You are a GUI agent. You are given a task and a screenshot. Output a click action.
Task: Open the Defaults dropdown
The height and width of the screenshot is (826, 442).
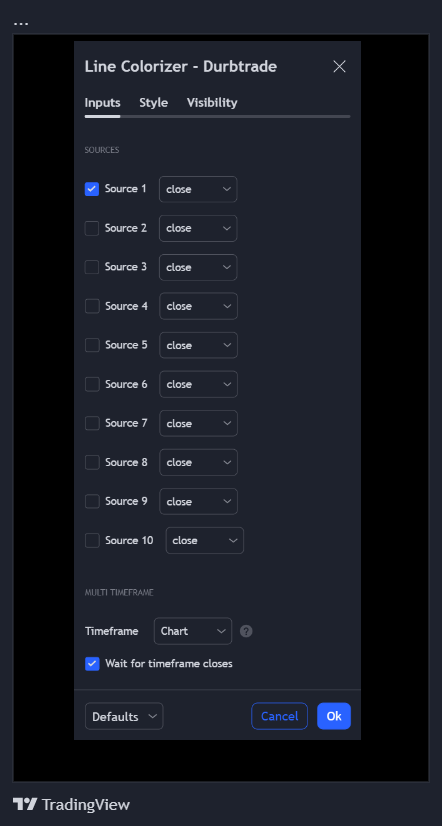[x=124, y=716]
